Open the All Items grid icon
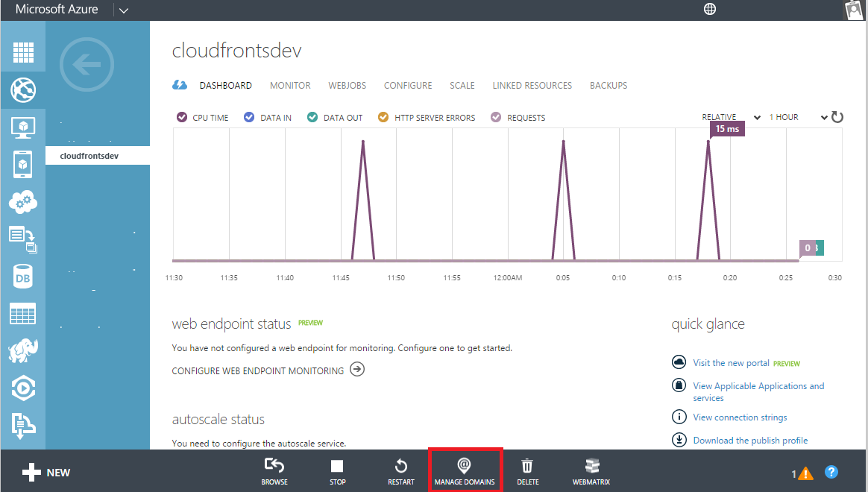The image size is (868, 492). click(x=23, y=53)
